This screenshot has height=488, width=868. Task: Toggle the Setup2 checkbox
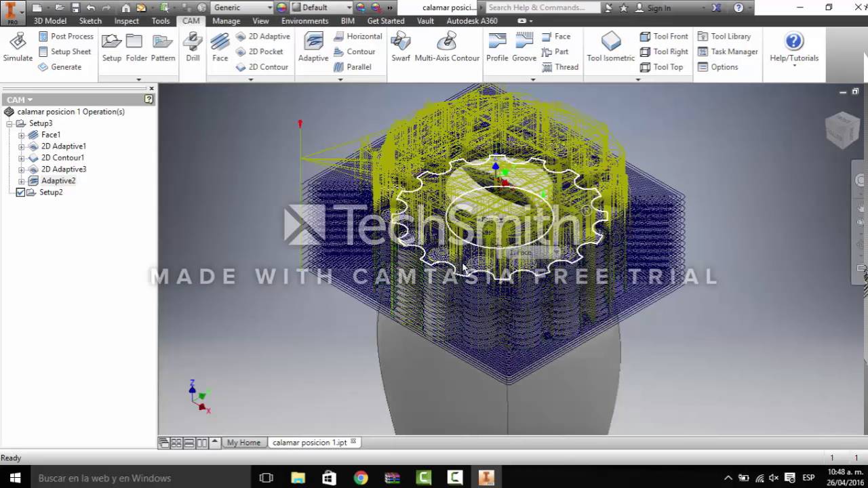point(20,192)
